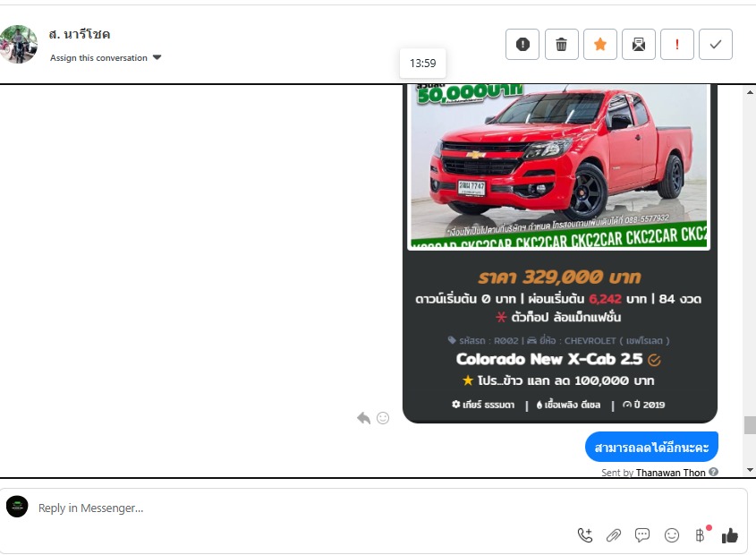Star this conversation as follow up
The width and height of the screenshot is (756, 555).
pyautogui.click(x=599, y=45)
